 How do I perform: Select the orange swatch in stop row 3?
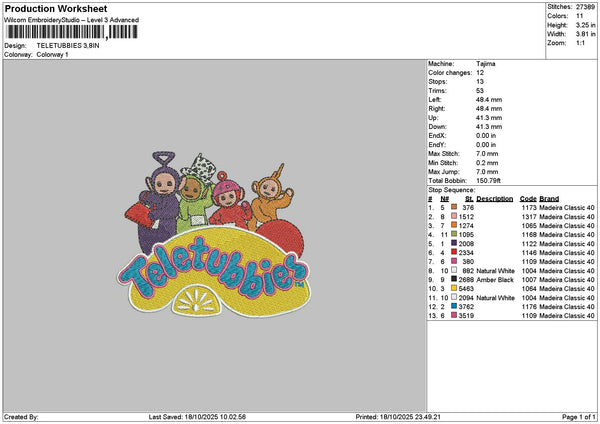tap(454, 225)
